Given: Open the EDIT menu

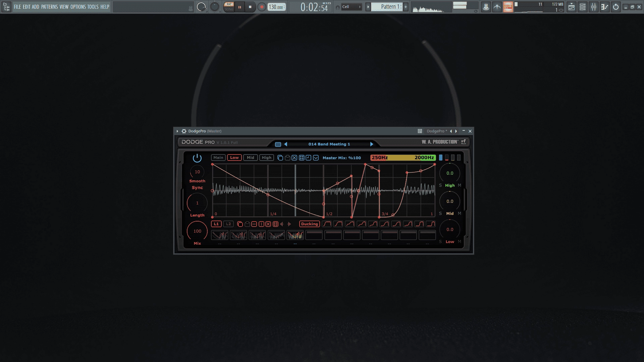Looking at the screenshot, I should [26, 7].
